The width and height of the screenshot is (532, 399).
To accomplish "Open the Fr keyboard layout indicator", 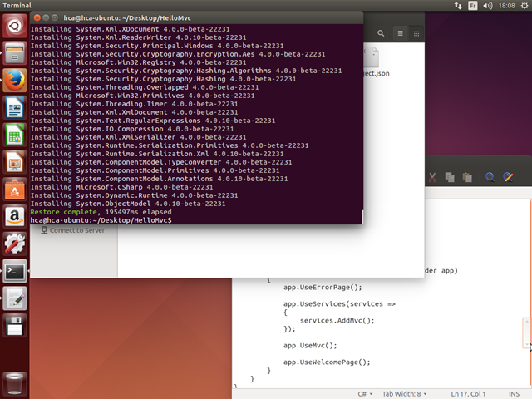I will point(473,6).
